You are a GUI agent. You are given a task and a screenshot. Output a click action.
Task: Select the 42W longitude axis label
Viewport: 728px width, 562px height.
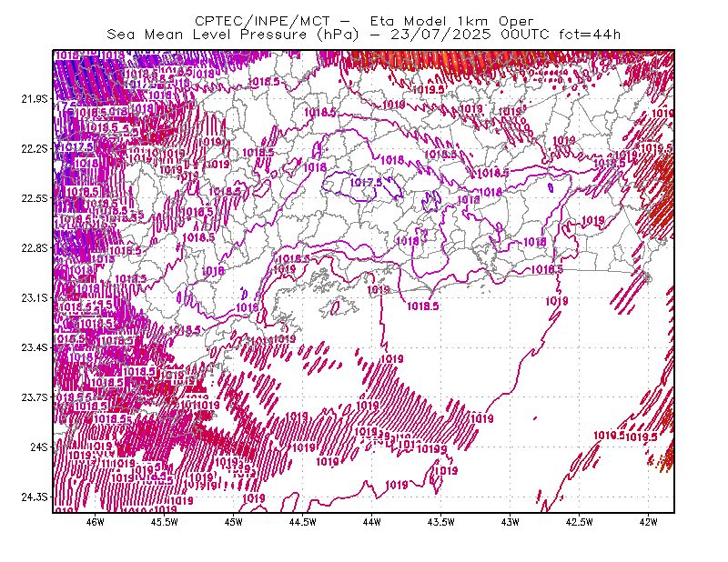tap(648, 522)
